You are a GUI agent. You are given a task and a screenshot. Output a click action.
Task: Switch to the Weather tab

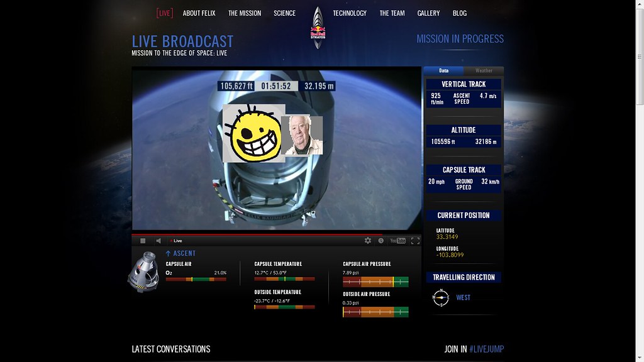[484, 71]
